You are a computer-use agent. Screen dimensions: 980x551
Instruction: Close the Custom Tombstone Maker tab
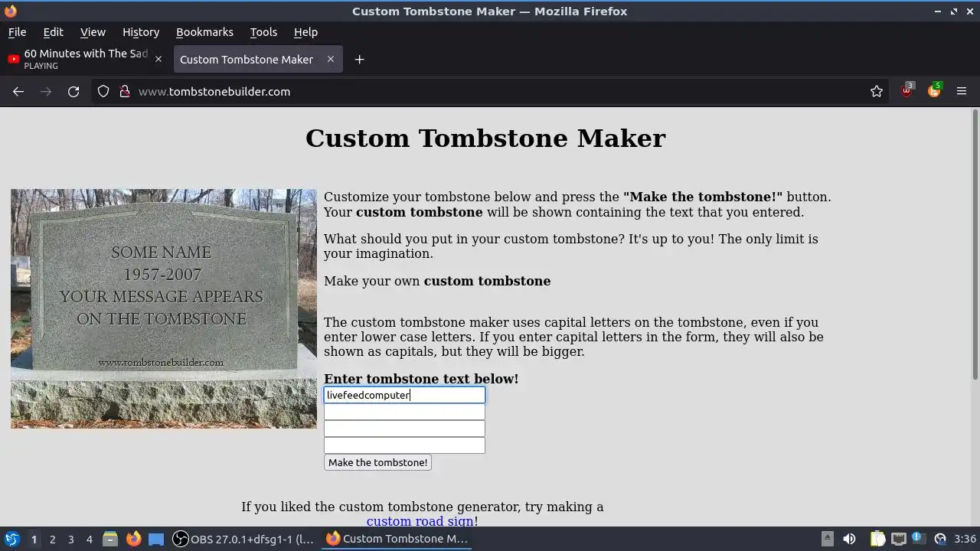tap(331, 59)
